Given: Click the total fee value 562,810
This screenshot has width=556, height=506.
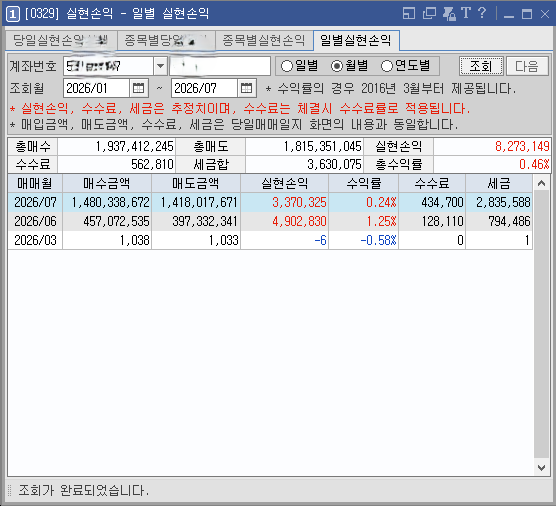Looking at the screenshot, I should click(152, 165).
